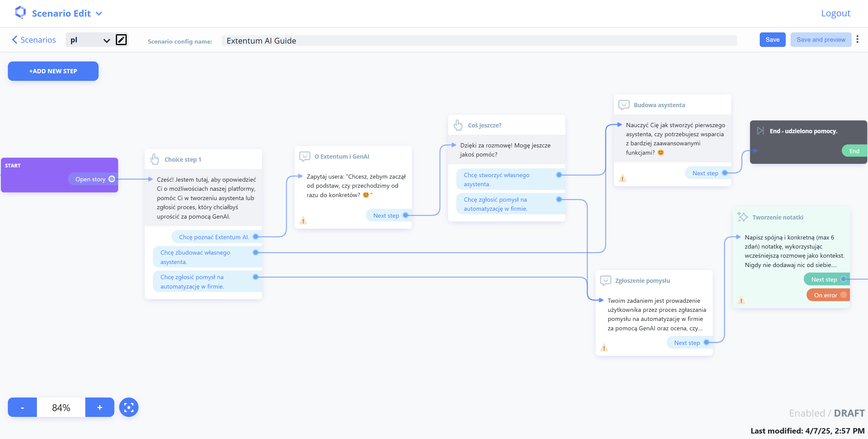Click the 84% zoom level value
The height and width of the screenshot is (439, 868).
point(61,407)
